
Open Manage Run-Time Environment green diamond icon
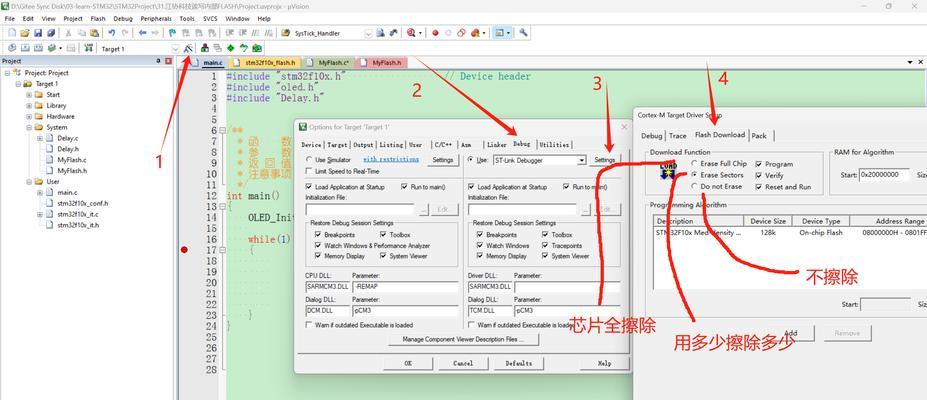[x=231, y=48]
